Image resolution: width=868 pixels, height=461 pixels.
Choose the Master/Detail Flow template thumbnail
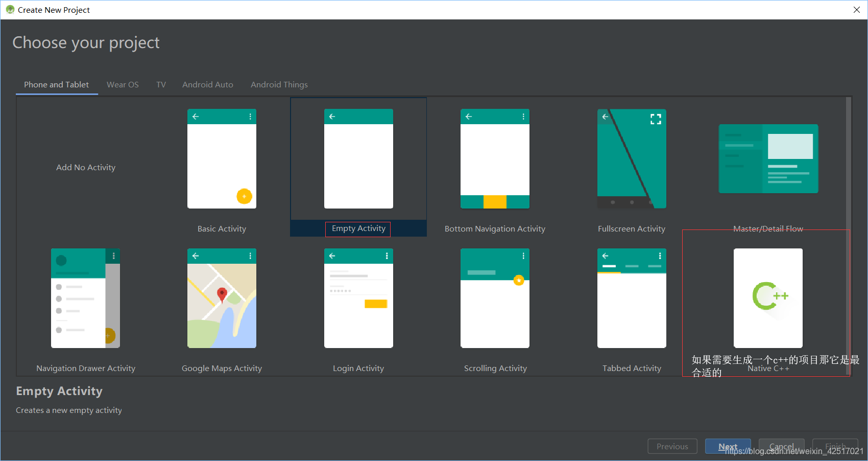[768, 158]
